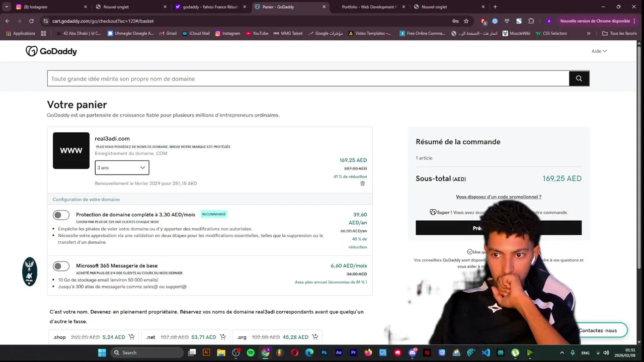Enable Microsoft 365 Messagerie de base toggle
The width and height of the screenshot is (644, 362).
[61, 266]
